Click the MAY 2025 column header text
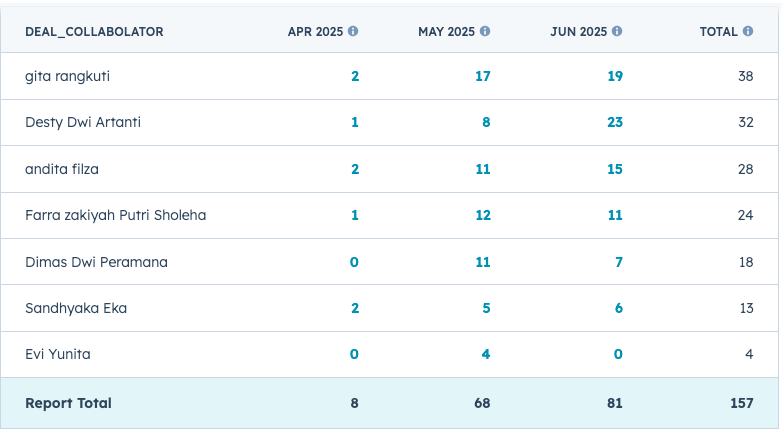Image resolution: width=782 pixels, height=433 pixels. pyautogui.click(x=446, y=32)
